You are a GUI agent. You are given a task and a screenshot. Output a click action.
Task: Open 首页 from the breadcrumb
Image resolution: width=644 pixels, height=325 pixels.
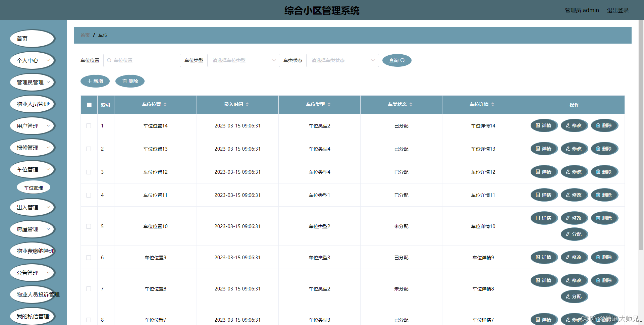coord(85,35)
